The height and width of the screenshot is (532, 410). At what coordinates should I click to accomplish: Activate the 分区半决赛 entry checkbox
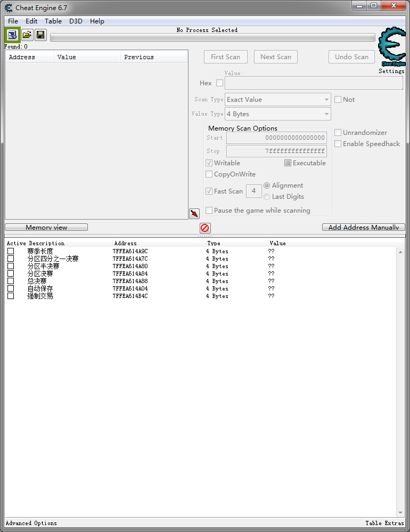(11, 266)
